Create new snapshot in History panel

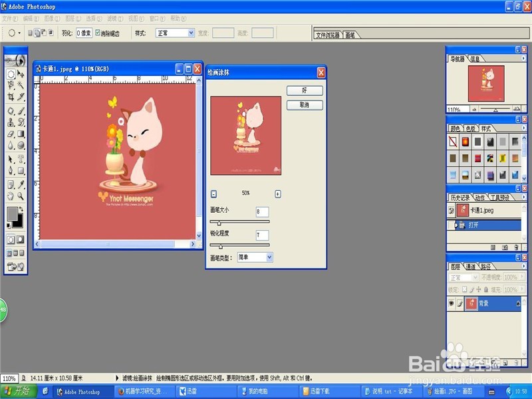click(505, 247)
